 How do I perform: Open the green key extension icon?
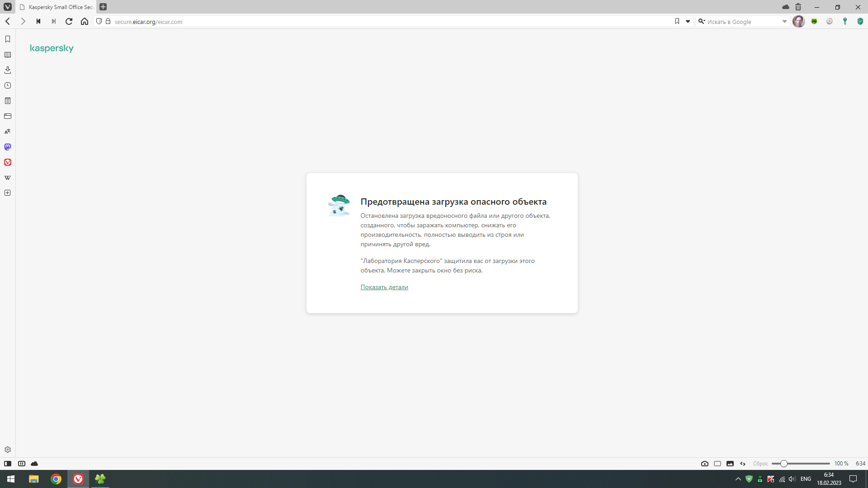[845, 21]
